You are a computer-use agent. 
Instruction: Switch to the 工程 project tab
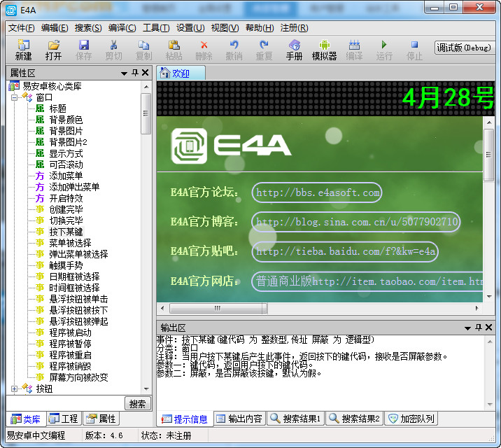point(64,419)
